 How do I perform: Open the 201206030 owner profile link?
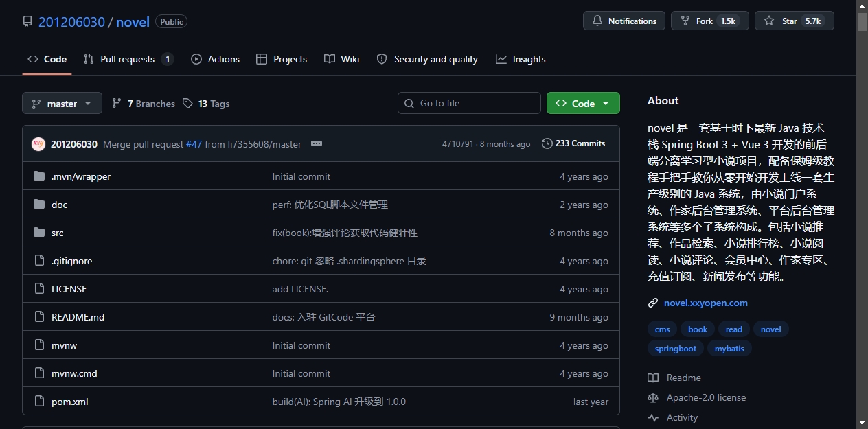(x=71, y=21)
